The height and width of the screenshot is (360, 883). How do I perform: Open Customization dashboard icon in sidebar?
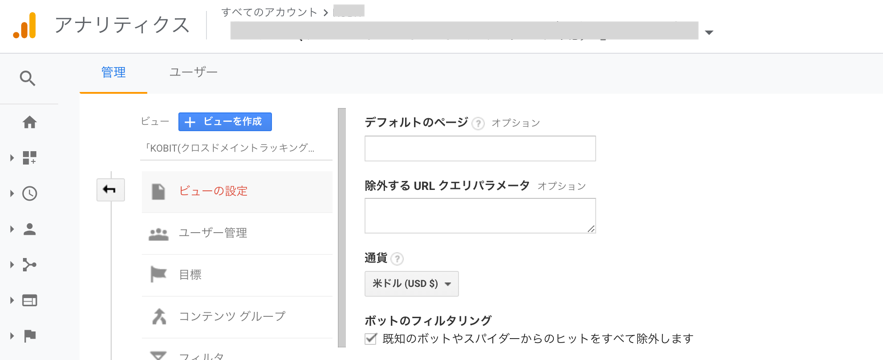coord(29,158)
